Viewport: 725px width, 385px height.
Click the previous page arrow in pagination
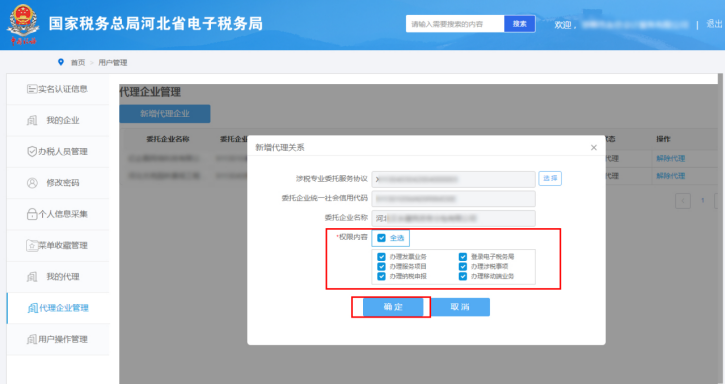tap(683, 201)
